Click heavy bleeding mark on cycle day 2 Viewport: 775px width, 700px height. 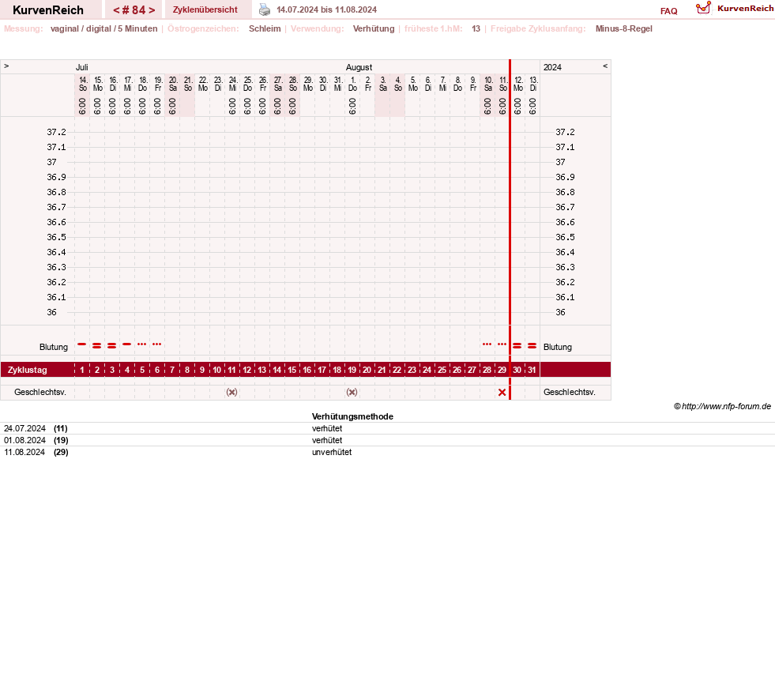(x=97, y=345)
